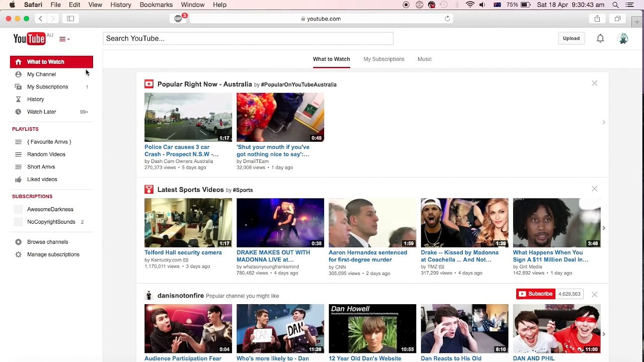This screenshot has width=644, height=362.
Task: Dismiss the danisnotfire recommendation section
Action: coord(594,295)
